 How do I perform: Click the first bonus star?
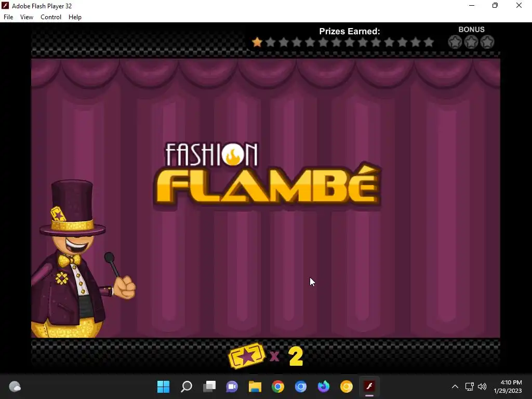[455, 42]
